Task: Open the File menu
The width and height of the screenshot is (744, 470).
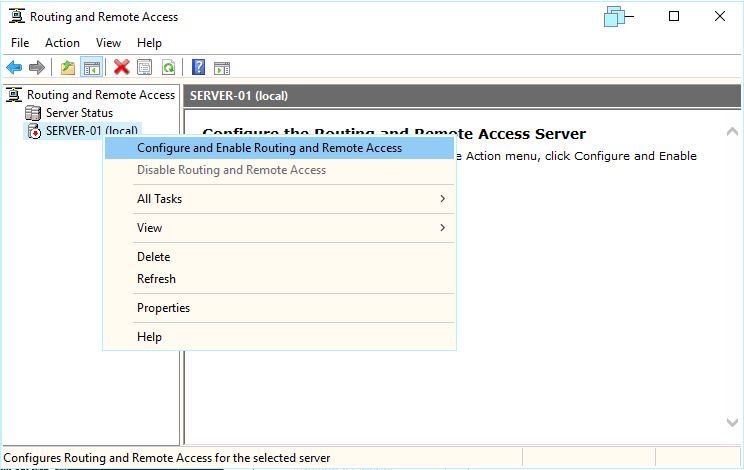Action: [20, 43]
